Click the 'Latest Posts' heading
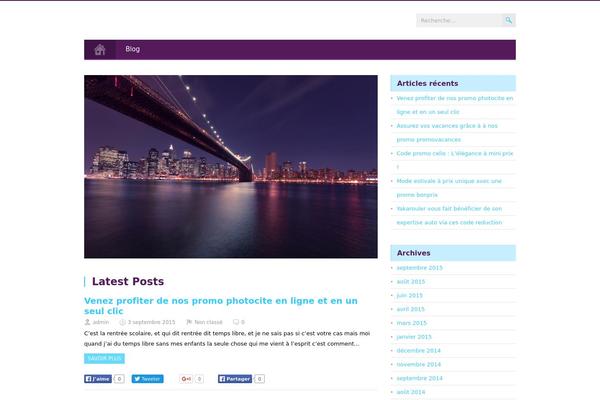This screenshot has height=400, width=600. click(x=128, y=281)
